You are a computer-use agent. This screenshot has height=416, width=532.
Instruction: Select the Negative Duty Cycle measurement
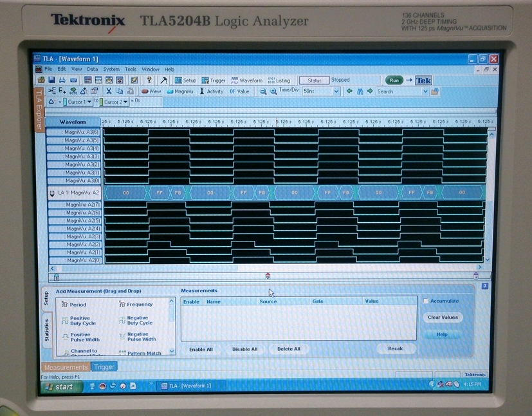point(136,321)
